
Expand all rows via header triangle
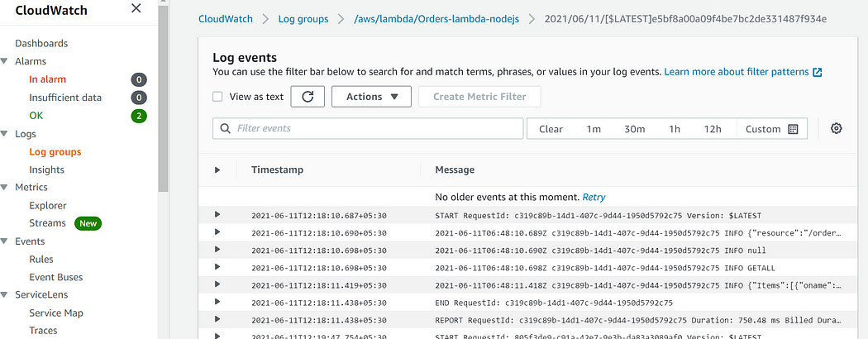217,169
